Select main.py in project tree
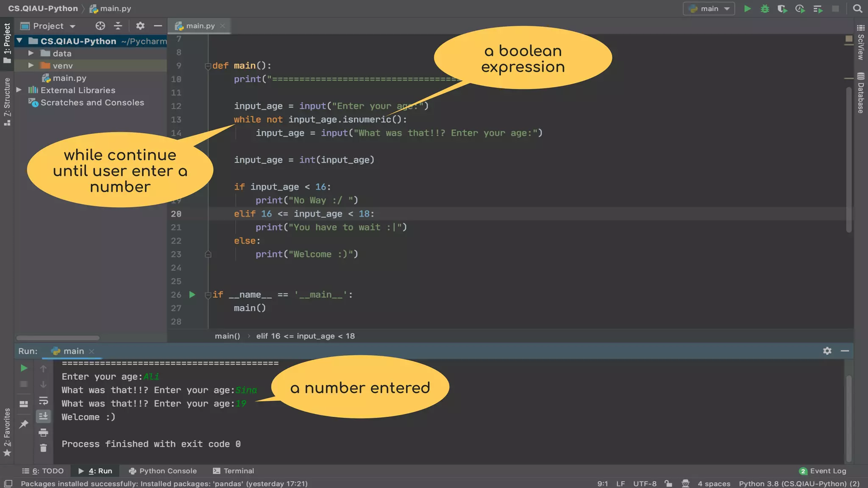This screenshot has width=868, height=488. point(69,78)
